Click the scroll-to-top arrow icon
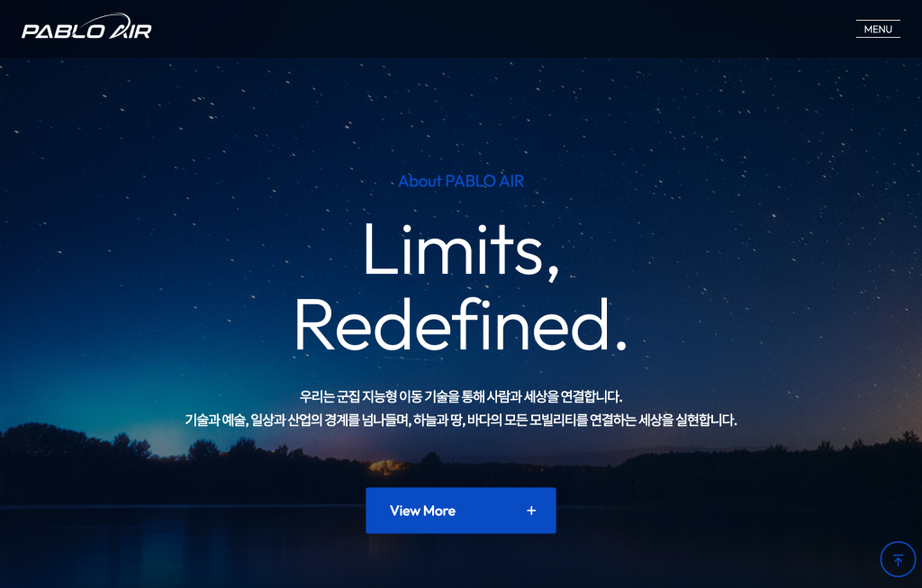 pyautogui.click(x=898, y=560)
